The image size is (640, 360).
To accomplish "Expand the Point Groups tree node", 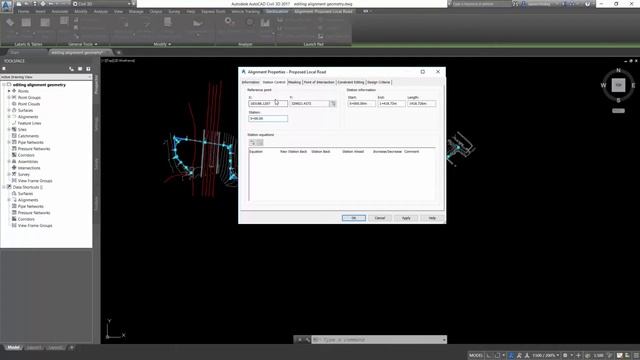I will pos(9,98).
